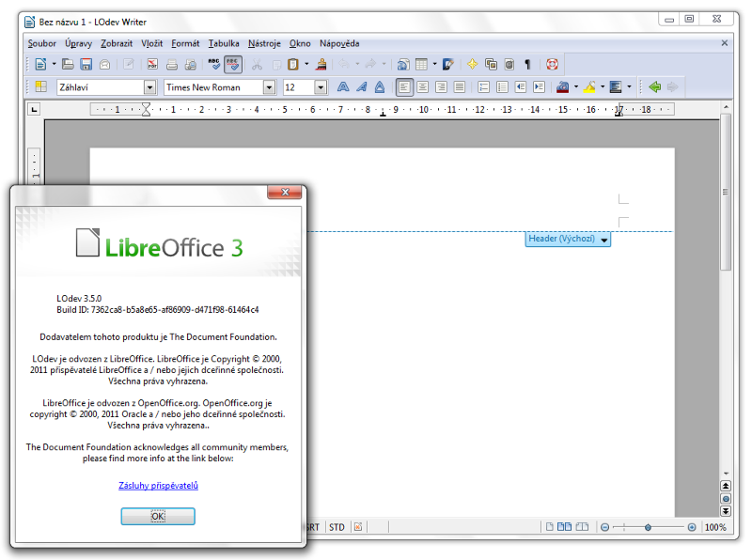Screen dimensions: 752x560
Task: Insert a table with the Table icon
Action: point(421,64)
